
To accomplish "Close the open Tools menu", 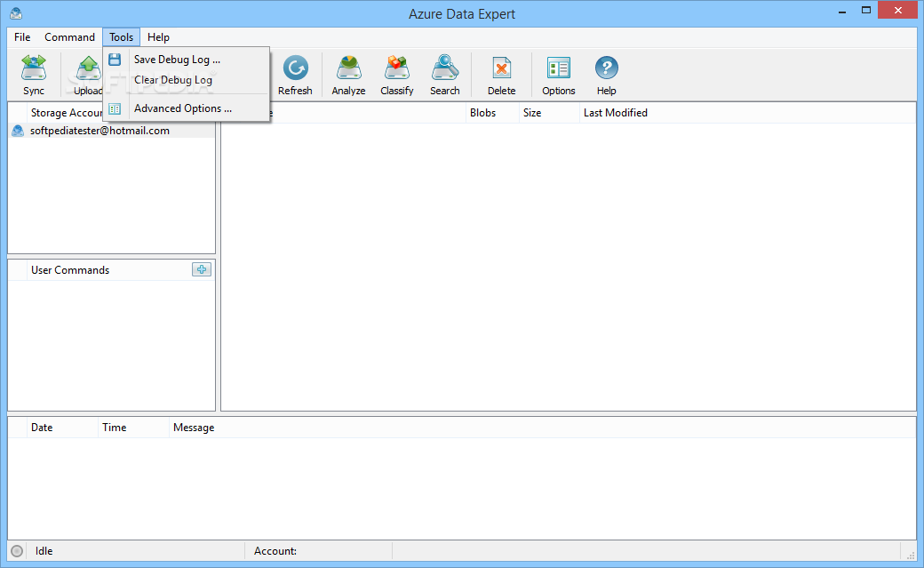I will point(121,37).
